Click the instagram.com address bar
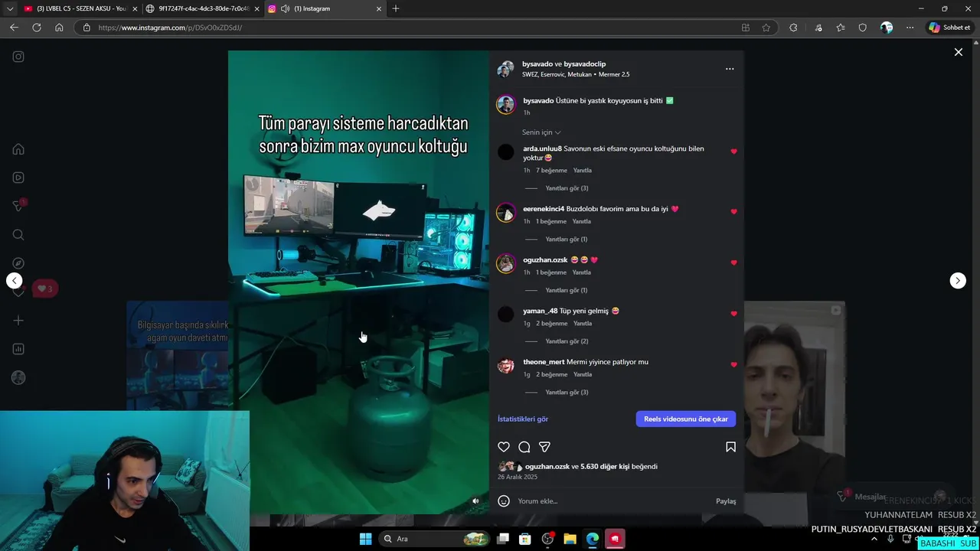The image size is (980, 551). point(413,28)
